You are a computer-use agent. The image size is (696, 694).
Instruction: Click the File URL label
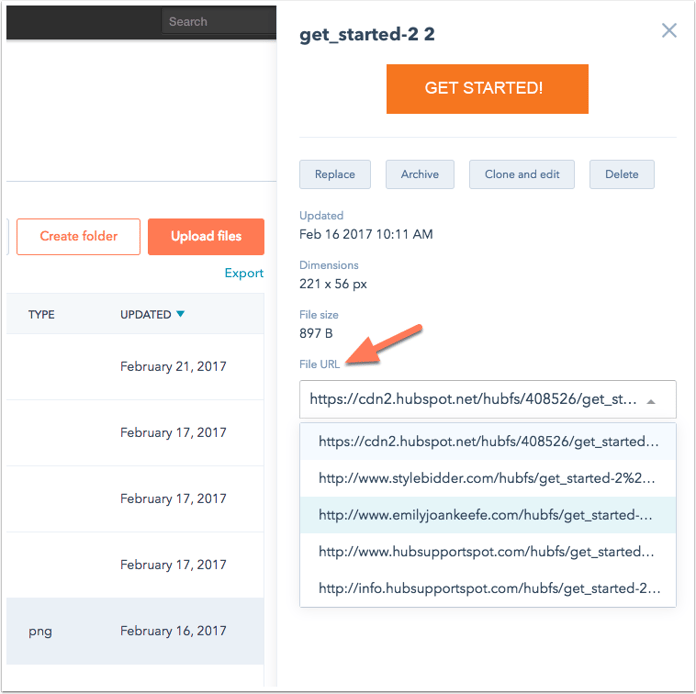click(x=319, y=364)
